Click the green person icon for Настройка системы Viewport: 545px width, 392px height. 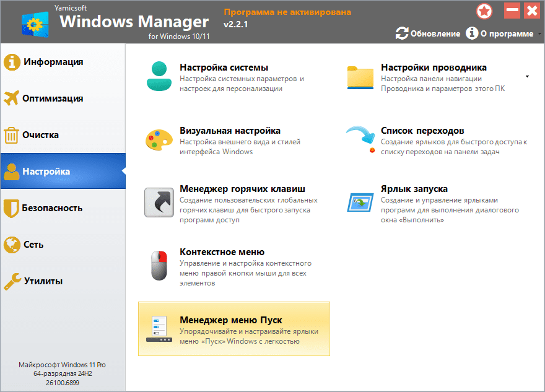coord(159,76)
